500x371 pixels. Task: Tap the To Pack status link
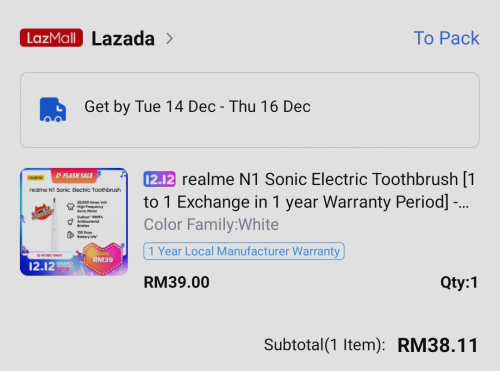pos(446,38)
